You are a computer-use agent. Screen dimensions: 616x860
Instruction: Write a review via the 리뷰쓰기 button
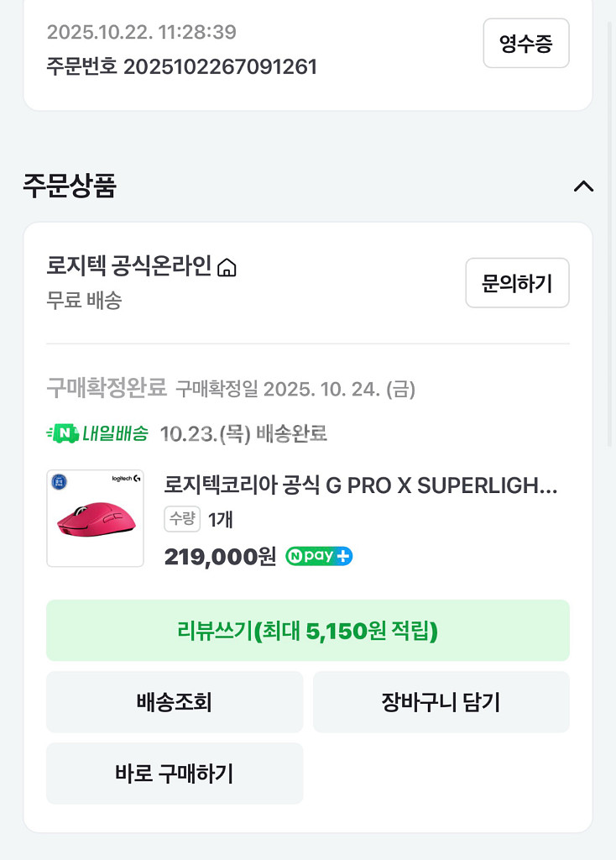pyautogui.click(x=308, y=631)
